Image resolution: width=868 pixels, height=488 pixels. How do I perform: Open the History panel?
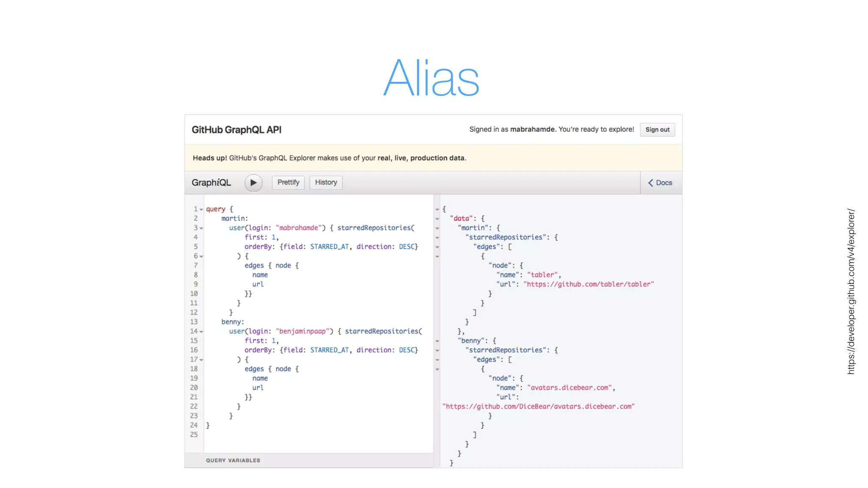(326, 183)
